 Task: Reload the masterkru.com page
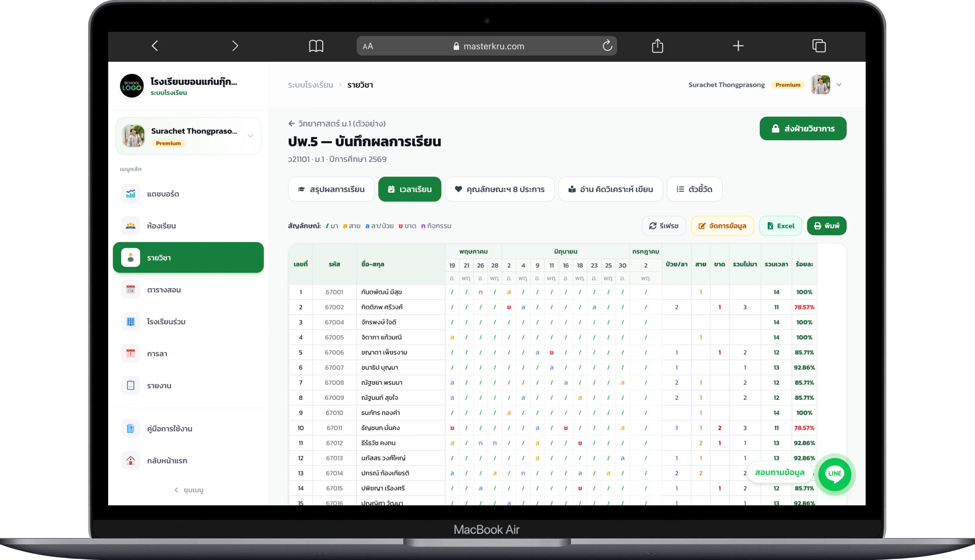[x=607, y=46]
